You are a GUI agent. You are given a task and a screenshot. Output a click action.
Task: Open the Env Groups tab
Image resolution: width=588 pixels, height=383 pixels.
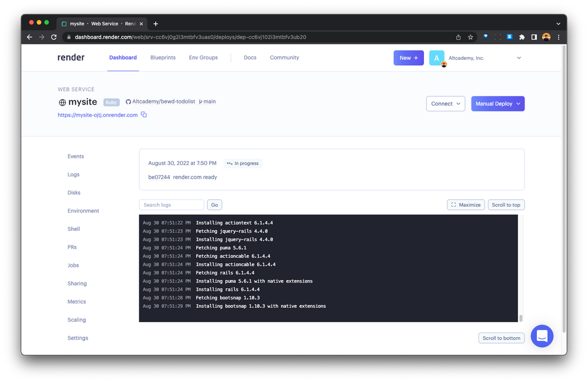[x=203, y=58]
